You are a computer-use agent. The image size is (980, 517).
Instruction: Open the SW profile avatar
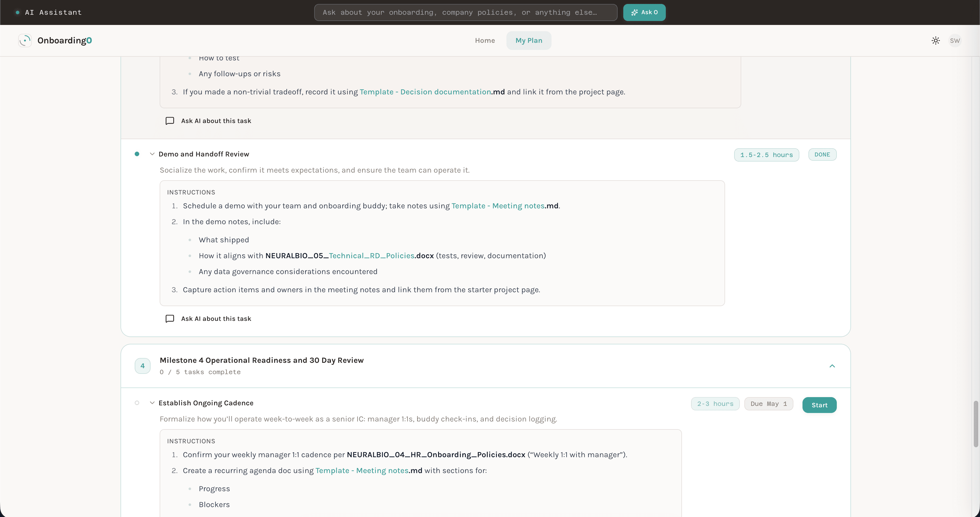pos(955,40)
